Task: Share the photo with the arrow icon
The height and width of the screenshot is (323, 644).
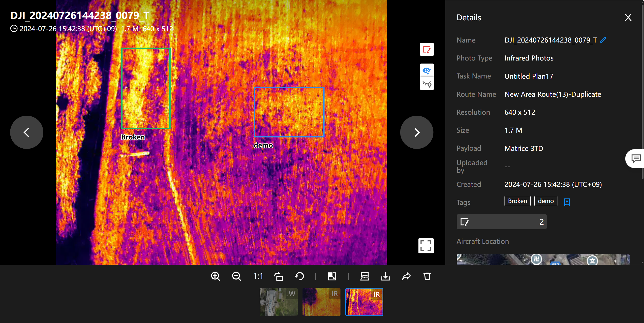Action: pyautogui.click(x=406, y=276)
